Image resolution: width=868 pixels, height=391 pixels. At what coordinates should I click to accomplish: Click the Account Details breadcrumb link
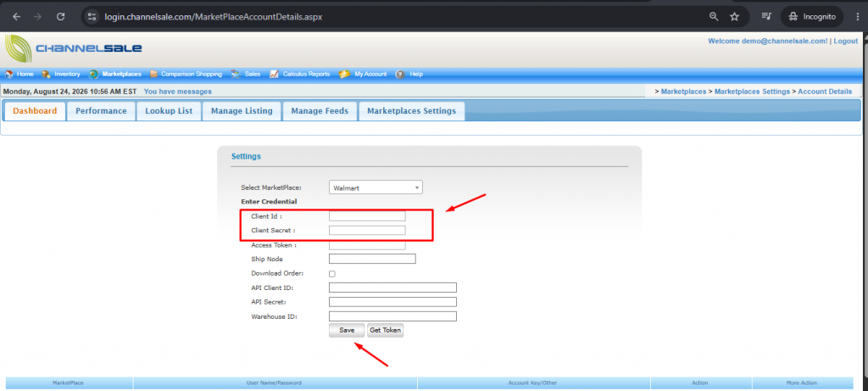click(x=825, y=92)
